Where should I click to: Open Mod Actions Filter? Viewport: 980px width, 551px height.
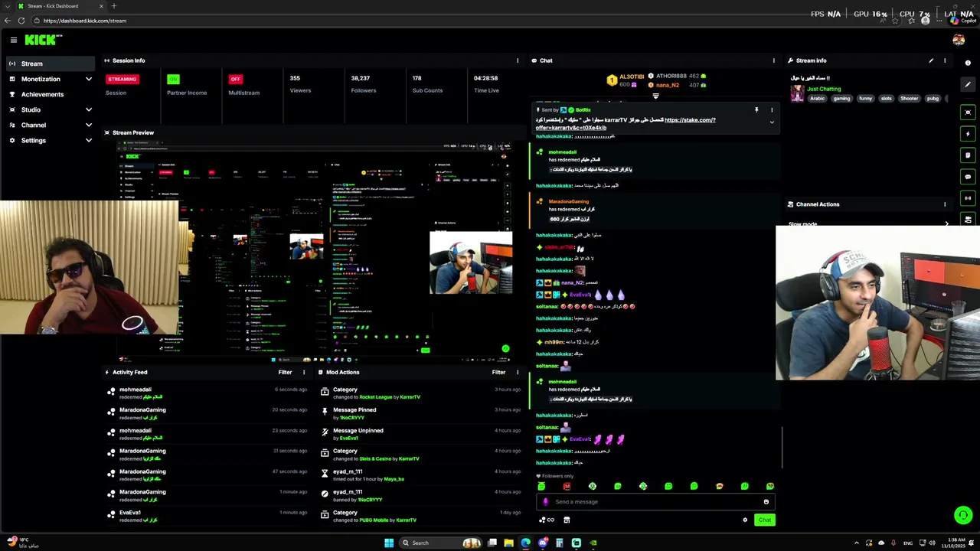[498, 372]
